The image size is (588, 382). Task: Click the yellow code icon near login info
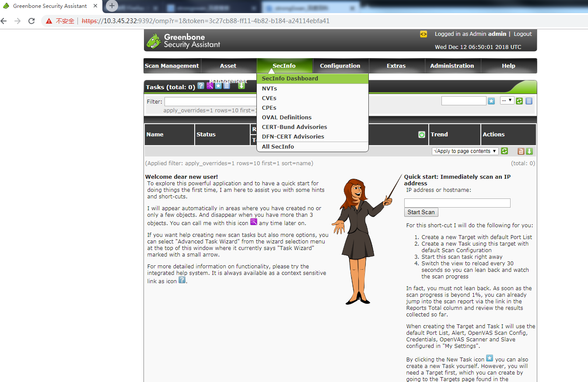pyautogui.click(x=423, y=34)
